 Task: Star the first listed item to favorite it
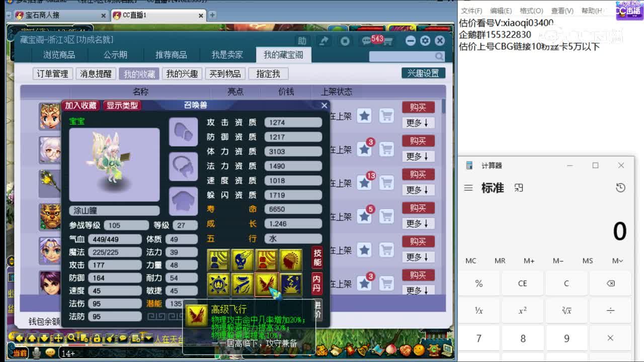click(364, 115)
